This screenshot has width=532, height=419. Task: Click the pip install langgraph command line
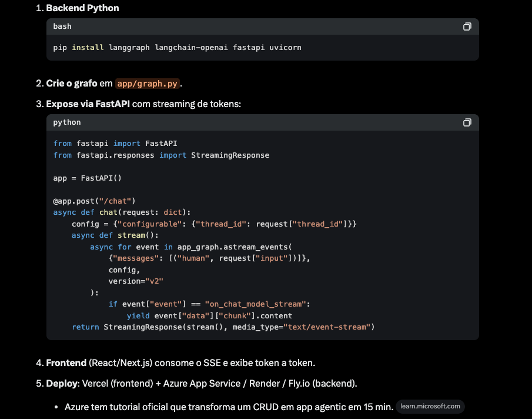(177, 47)
